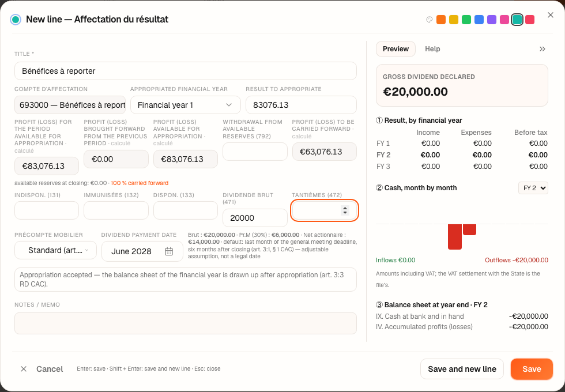The height and width of the screenshot is (392, 565).
Task: Click the Compte d'affectation 693000 field
Action: pyautogui.click(x=70, y=105)
